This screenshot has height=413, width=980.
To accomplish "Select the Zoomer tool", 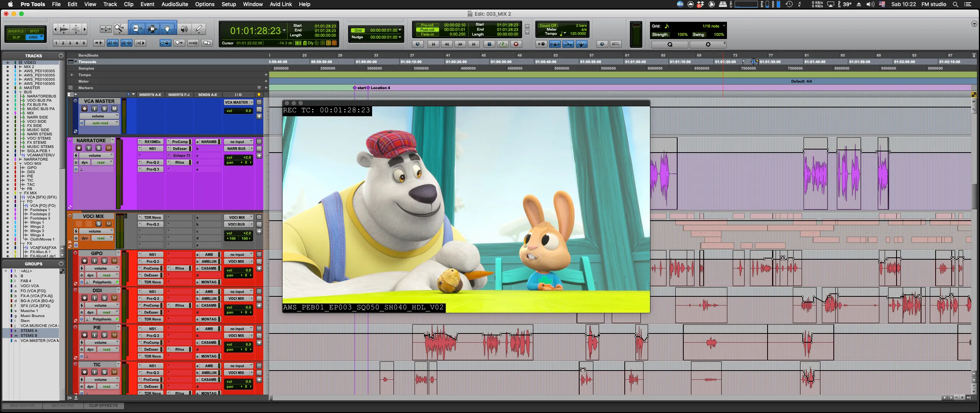I will point(120,29).
